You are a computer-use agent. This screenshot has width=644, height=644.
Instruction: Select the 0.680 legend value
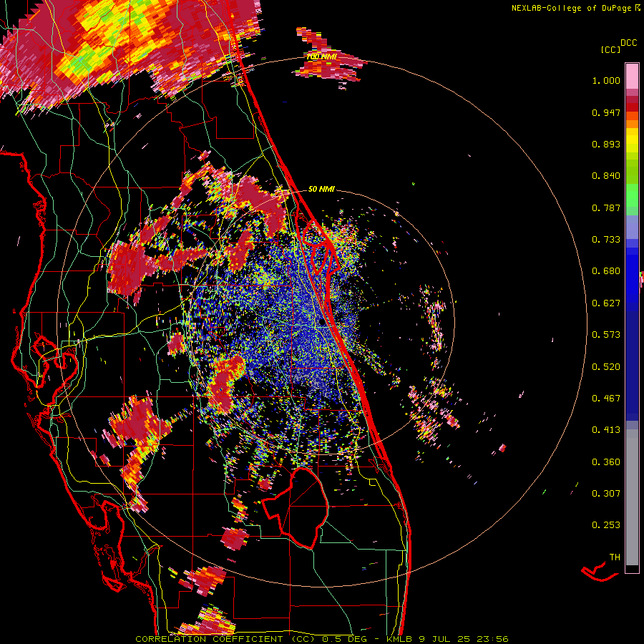606,271
